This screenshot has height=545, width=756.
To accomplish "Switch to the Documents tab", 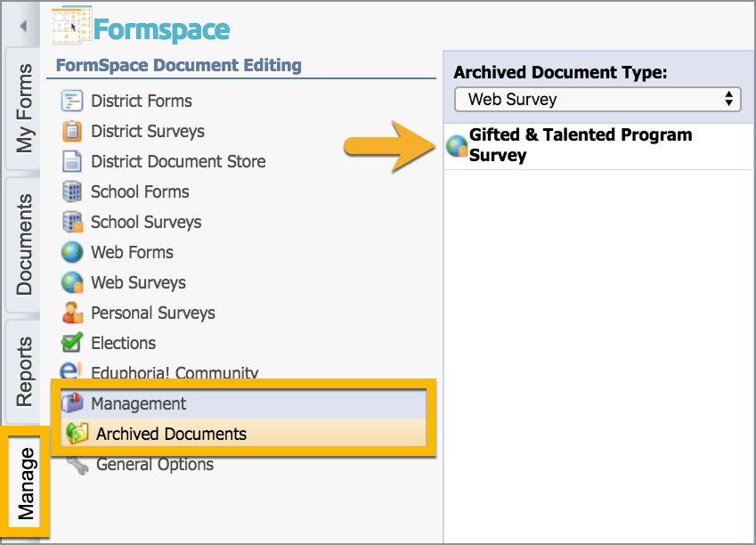I will 23,245.
